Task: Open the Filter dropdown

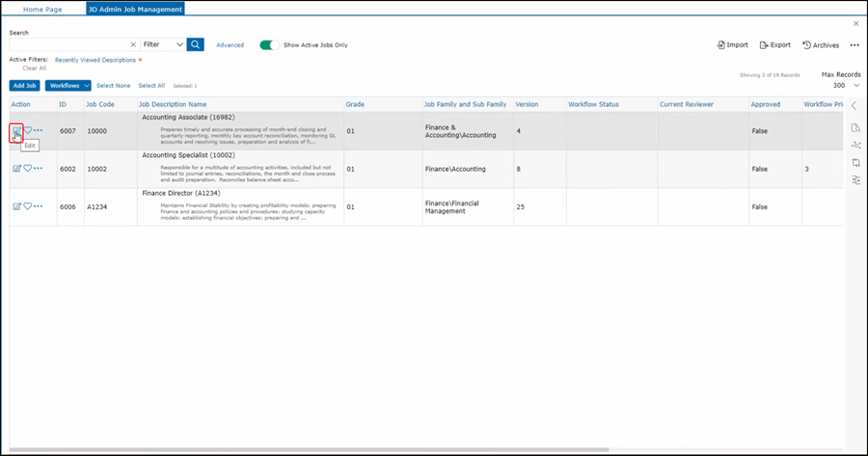Action: (x=163, y=44)
